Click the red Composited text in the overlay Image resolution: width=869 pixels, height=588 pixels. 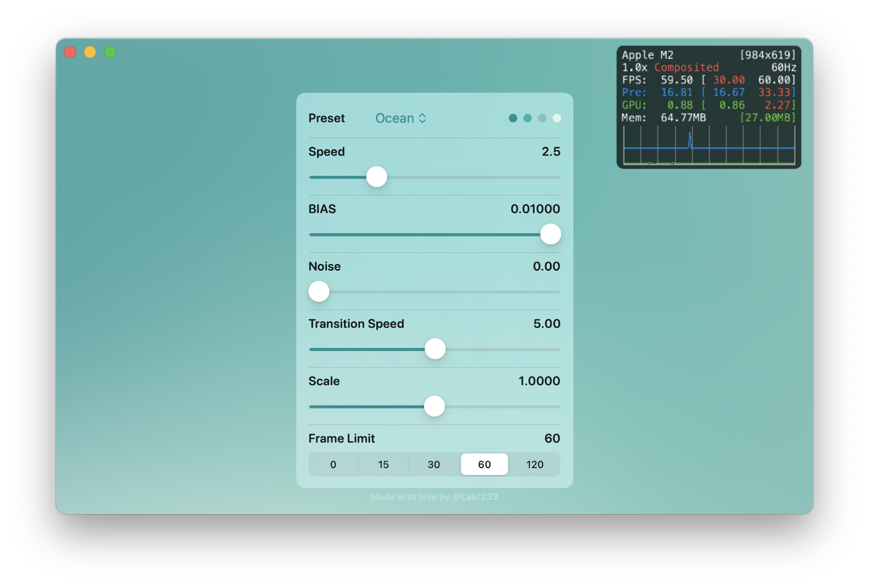[686, 67]
